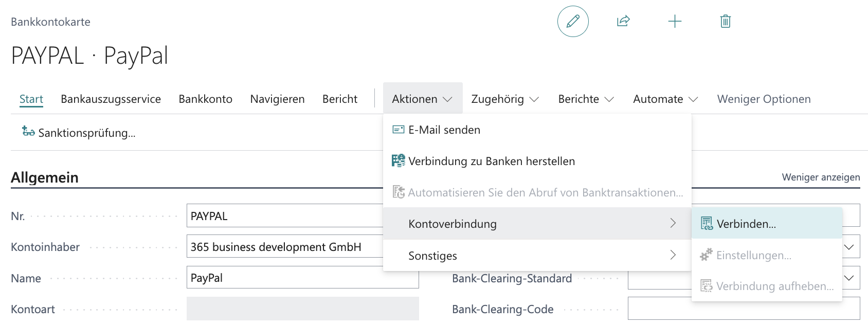Image resolution: width=868 pixels, height=325 pixels.
Task: Click the pencil edit icon
Action: coord(573,22)
